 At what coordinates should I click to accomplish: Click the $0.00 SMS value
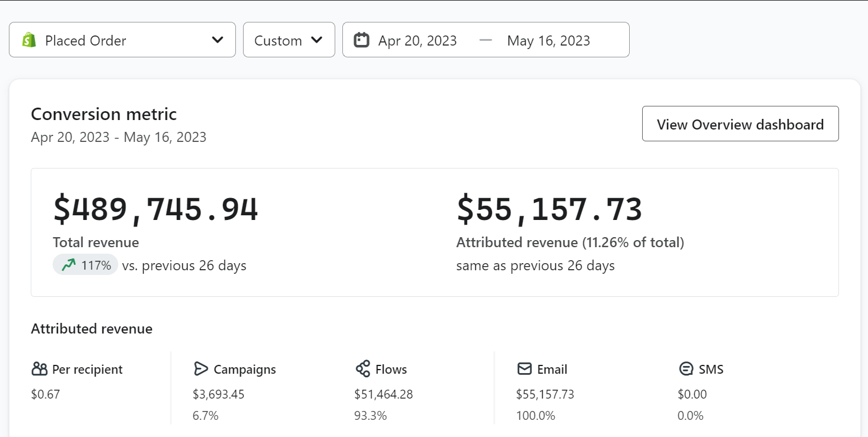[692, 394]
